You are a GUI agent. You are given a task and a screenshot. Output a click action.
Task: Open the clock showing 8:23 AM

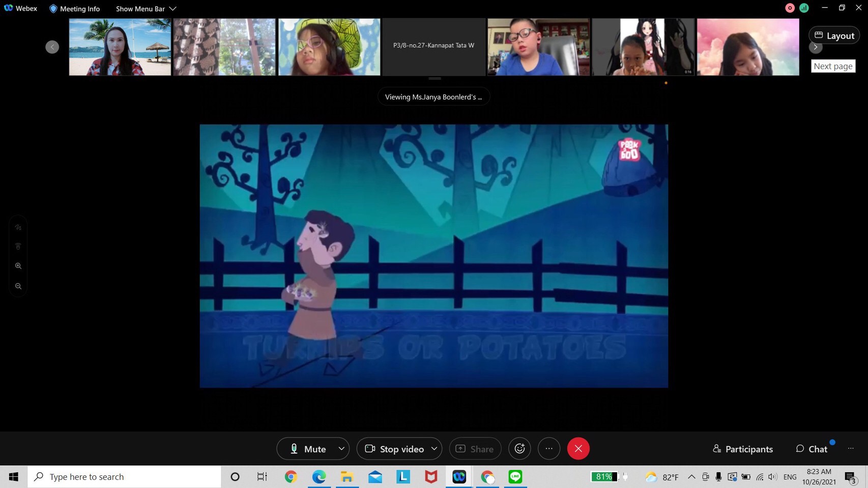pos(819,477)
